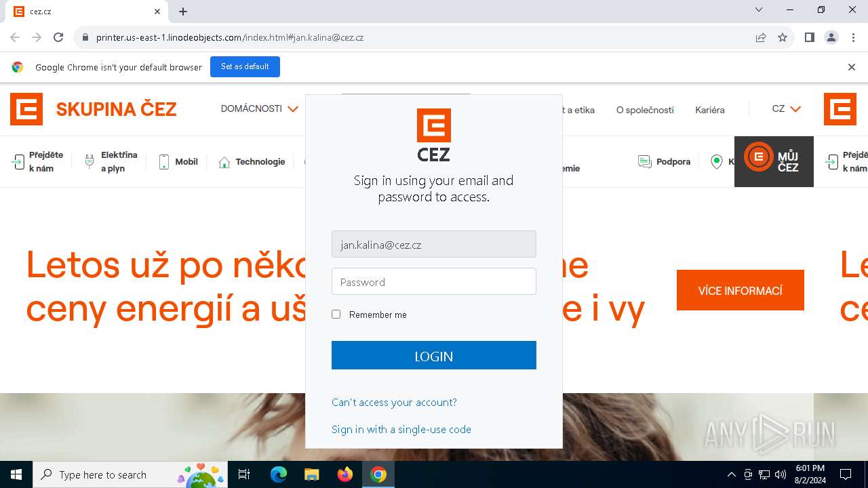Open a new tab with plus icon
The image size is (868, 488).
[183, 12]
